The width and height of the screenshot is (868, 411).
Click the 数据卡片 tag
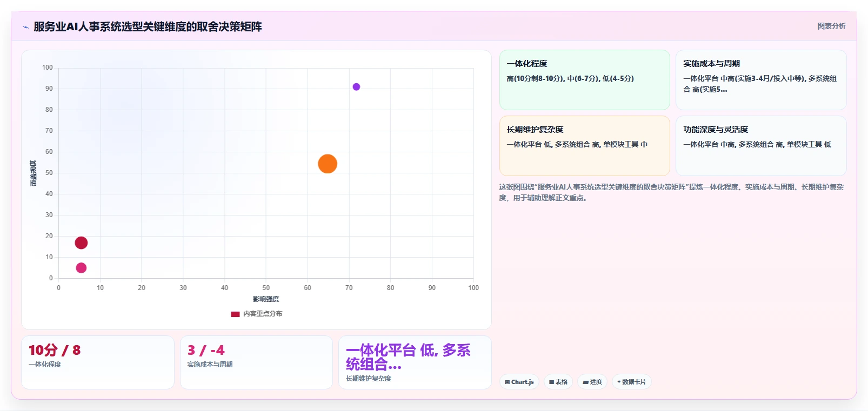click(x=632, y=382)
